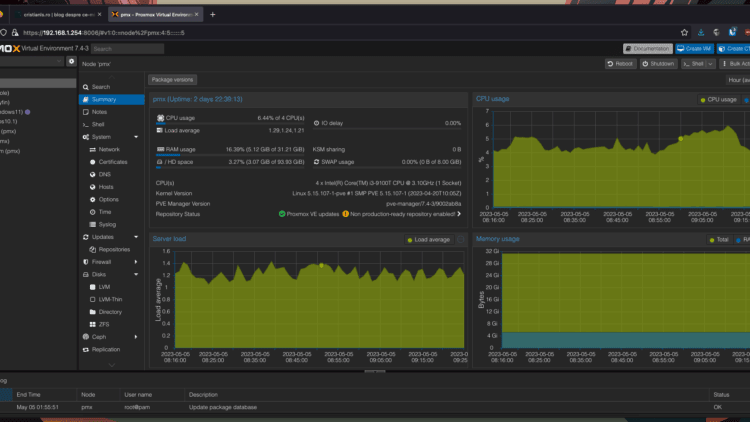This screenshot has height=422, width=750.
Task: Click the sidebar scroll down arrow
Action: click(112, 365)
